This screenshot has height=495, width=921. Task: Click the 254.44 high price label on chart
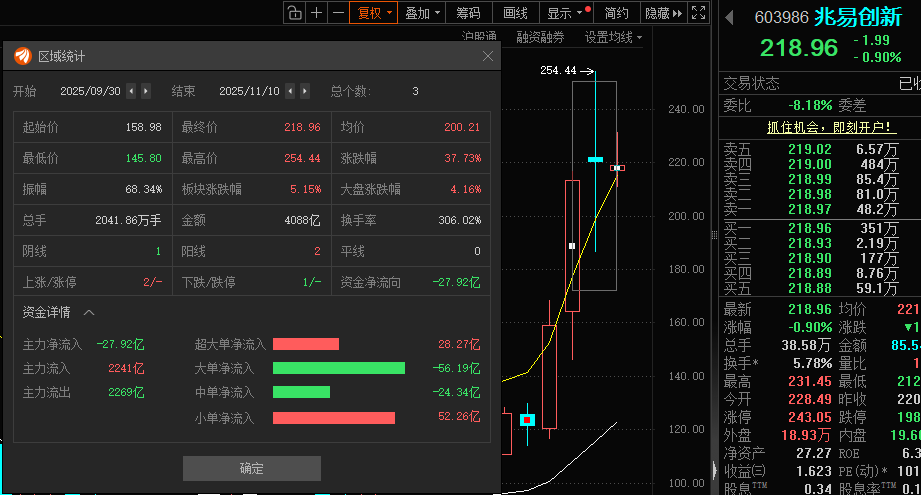558,70
